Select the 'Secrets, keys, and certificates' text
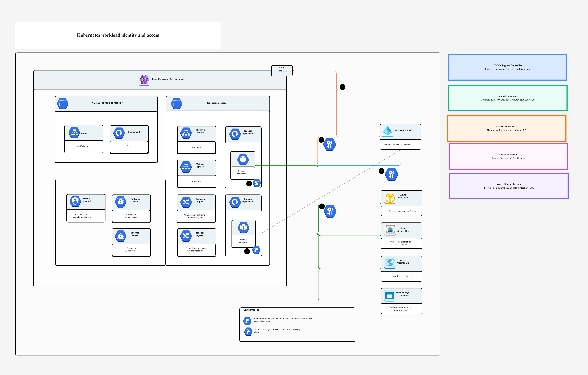This screenshot has height=375, width=588. point(402,211)
